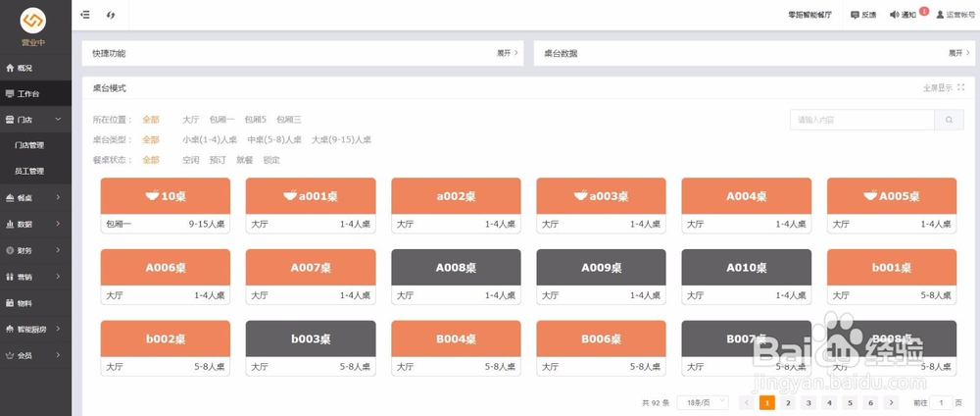Select 员工管理 submenu item

coord(29,171)
